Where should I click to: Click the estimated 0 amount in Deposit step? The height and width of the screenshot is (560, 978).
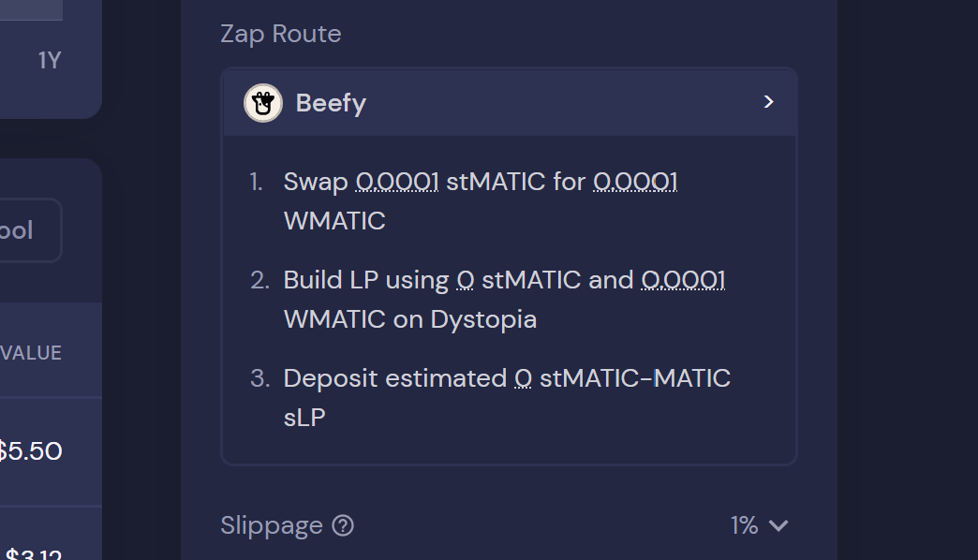pos(524,378)
